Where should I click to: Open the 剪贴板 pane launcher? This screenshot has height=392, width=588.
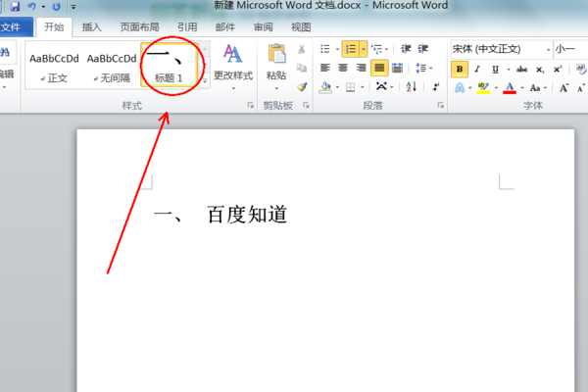[x=306, y=106]
